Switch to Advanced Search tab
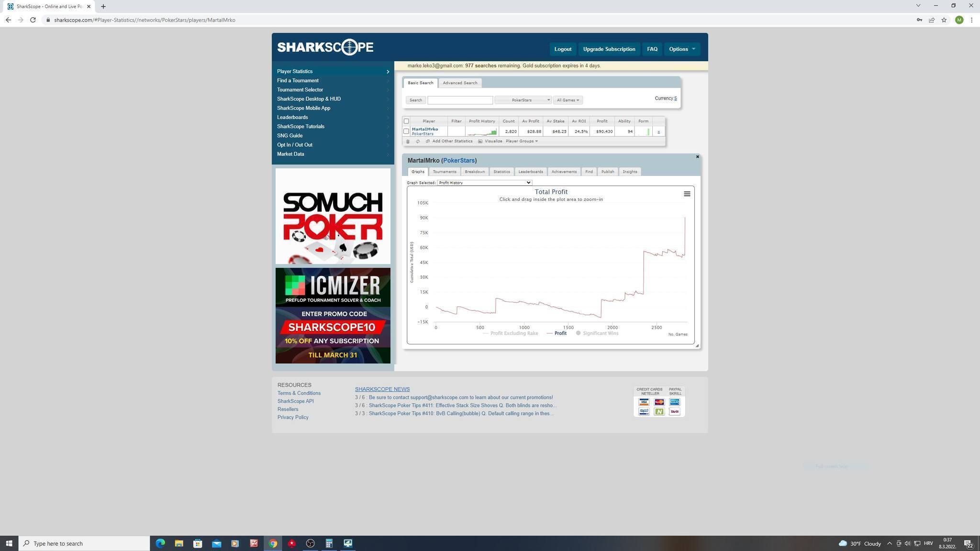 point(460,83)
